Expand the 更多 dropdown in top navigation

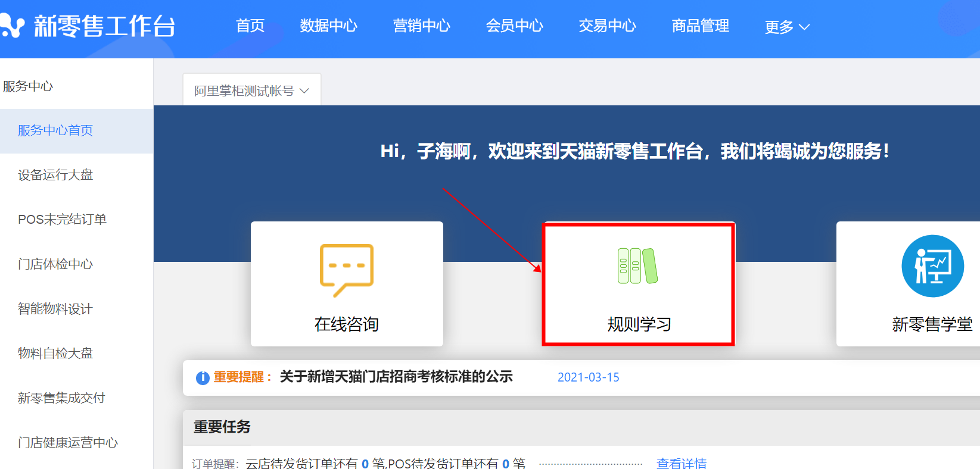pyautogui.click(x=786, y=27)
